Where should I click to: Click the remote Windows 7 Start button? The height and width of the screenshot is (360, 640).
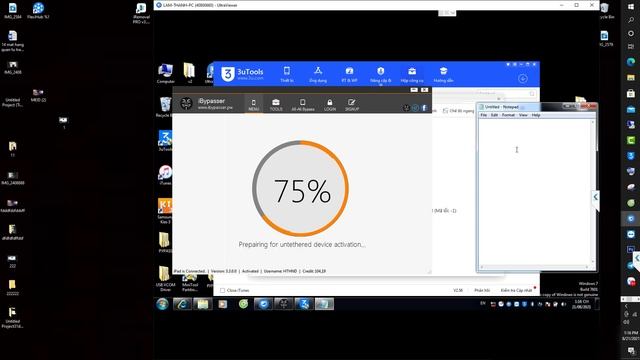pos(162,304)
